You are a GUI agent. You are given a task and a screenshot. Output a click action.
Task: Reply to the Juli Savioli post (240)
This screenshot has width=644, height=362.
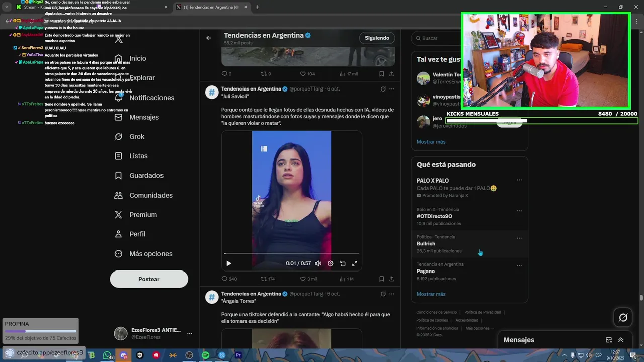click(x=229, y=279)
